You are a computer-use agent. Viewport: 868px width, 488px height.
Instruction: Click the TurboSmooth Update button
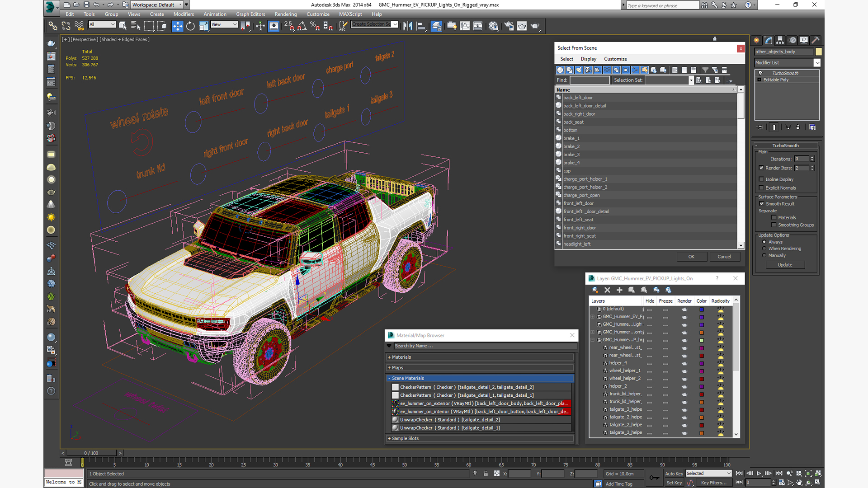click(x=785, y=265)
